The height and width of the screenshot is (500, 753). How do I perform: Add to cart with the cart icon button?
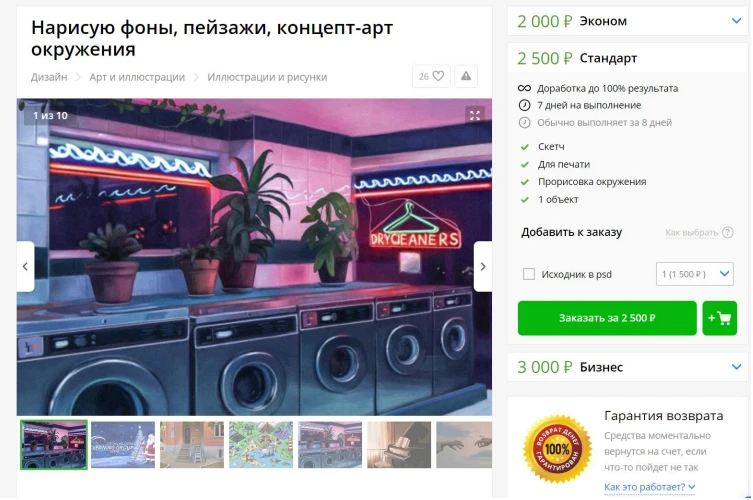coord(719,318)
